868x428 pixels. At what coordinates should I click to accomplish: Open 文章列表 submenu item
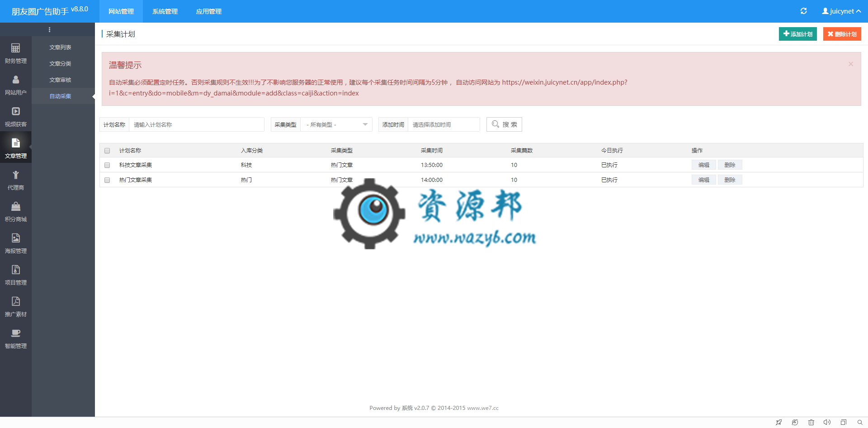[60, 48]
